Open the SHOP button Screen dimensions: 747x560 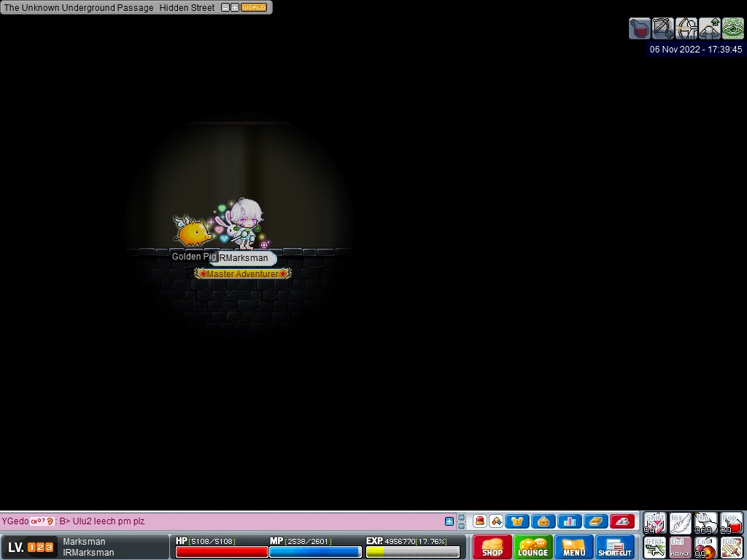point(492,547)
